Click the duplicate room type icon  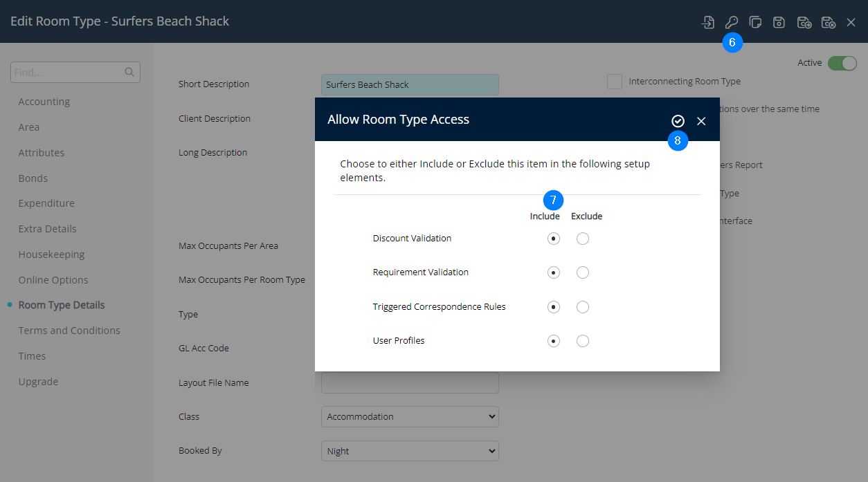tap(755, 22)
